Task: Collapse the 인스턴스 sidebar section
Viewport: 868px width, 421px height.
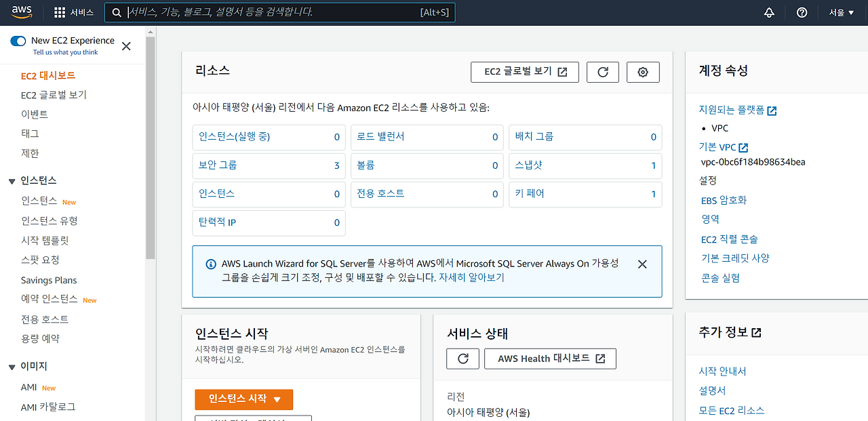Action: (x=12, y=181)
